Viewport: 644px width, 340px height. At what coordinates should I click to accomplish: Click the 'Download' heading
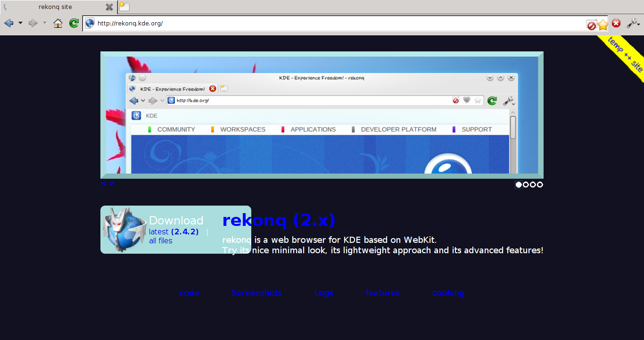176,221
